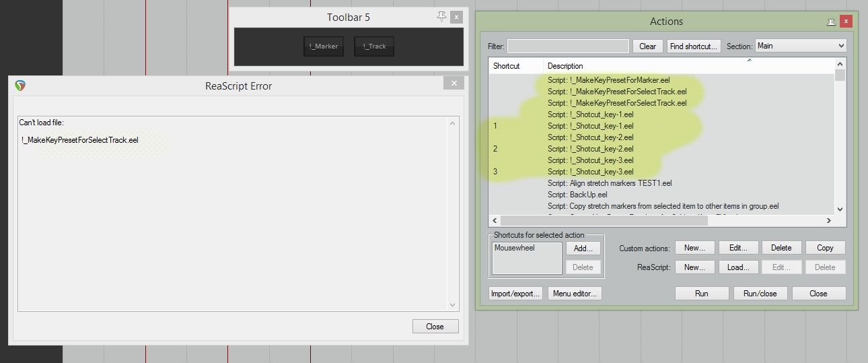Select the !_MakeKeyPresetForSelectTrack.eel error text
The height and width of the screenshot is (363, 868).
80,140
